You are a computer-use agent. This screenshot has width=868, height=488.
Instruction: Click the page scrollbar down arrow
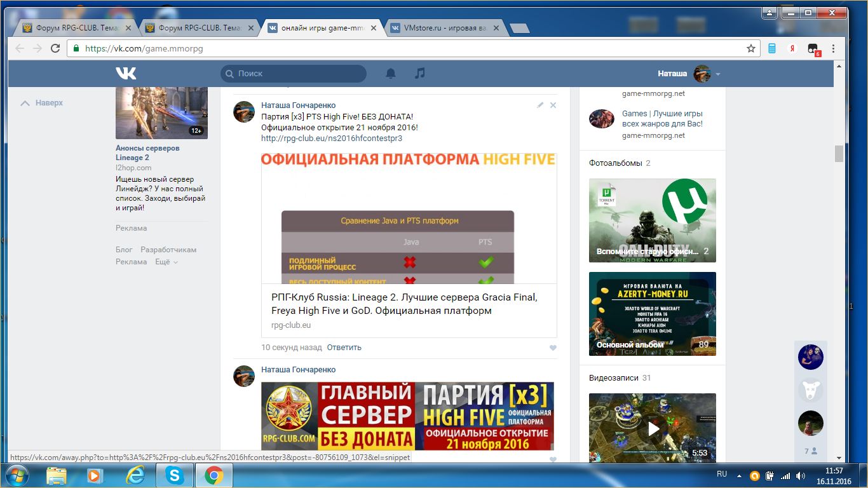click(839, 457)
